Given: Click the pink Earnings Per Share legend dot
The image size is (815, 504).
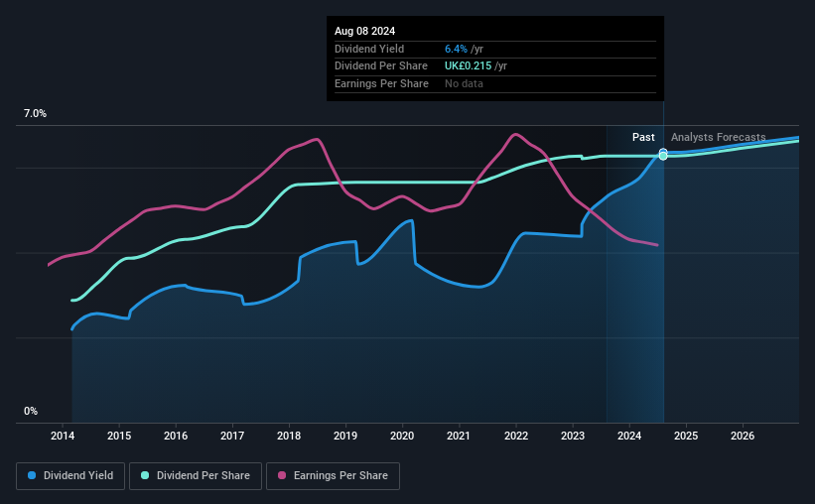Looking at the screenshot, I should pyautogui.click(x=282, y=475).
